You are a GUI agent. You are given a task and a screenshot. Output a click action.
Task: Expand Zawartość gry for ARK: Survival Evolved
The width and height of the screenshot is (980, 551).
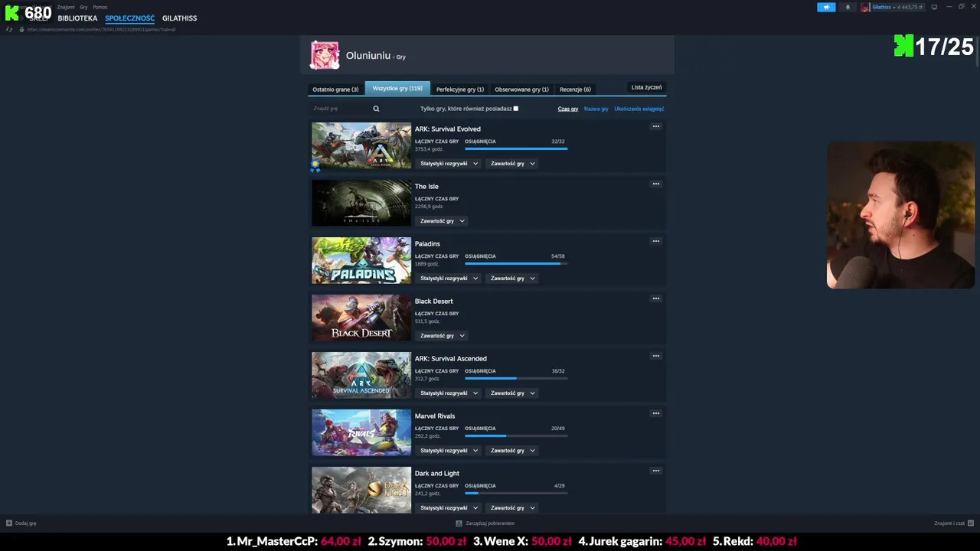[512, 164]
